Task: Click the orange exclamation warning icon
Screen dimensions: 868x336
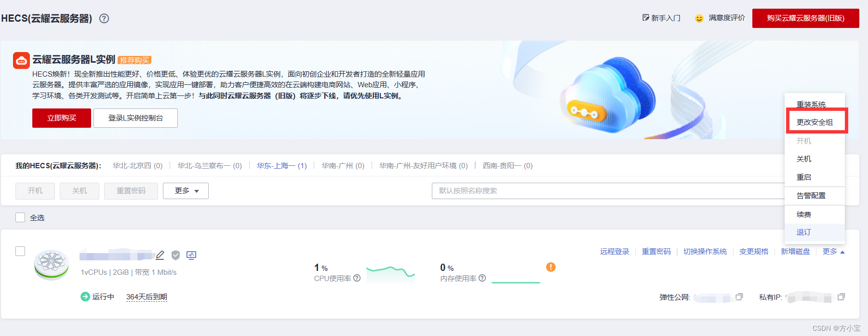Action: point(551,267)
